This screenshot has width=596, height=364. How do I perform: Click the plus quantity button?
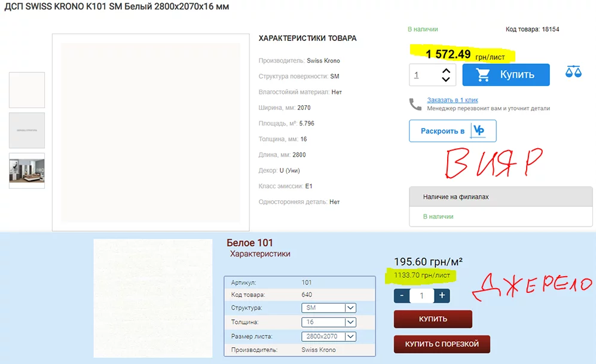point(442,296)
